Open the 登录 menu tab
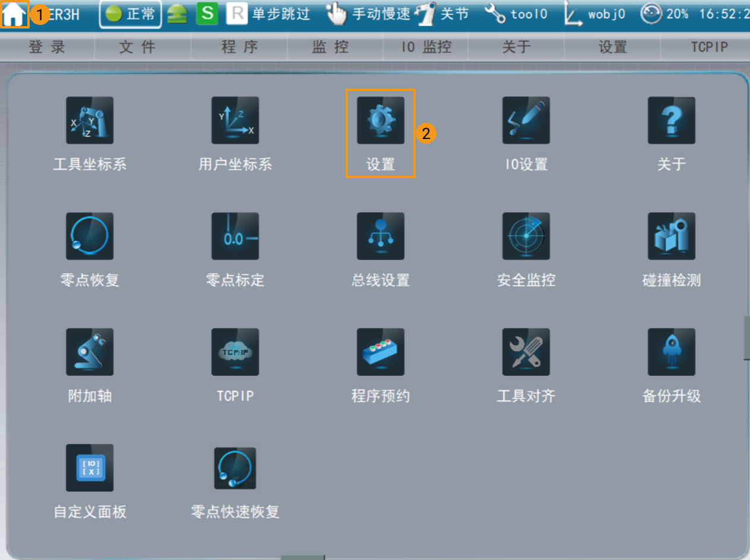The height and width of the screenshot is (560, 750). (47, 48)
